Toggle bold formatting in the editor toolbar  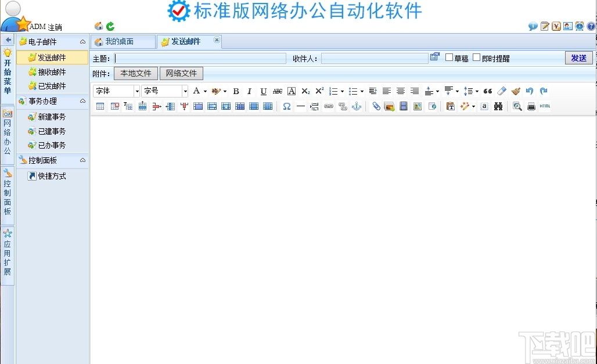tap(236, 91)
